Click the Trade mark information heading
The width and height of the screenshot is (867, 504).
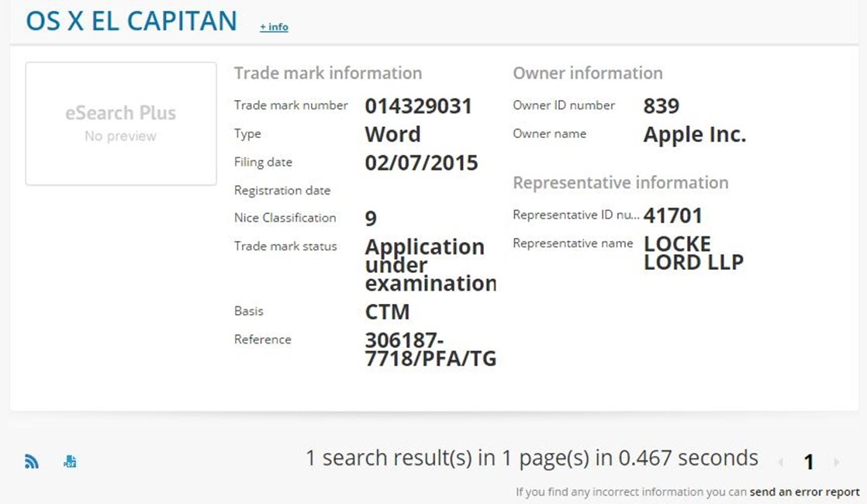point(328,73)
